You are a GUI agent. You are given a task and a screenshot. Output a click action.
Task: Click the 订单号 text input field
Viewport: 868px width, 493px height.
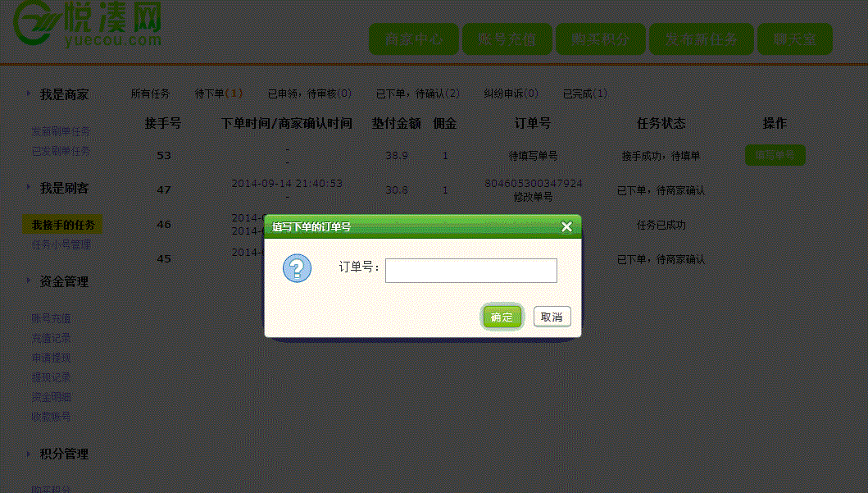pos(470,271)
